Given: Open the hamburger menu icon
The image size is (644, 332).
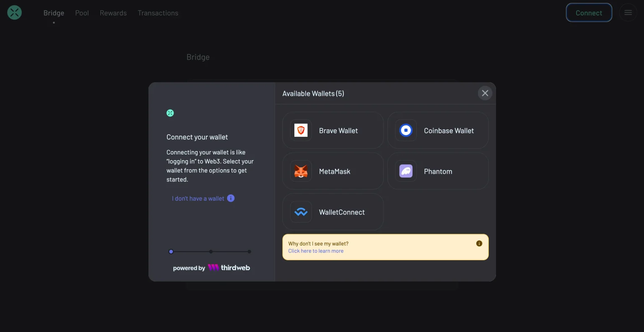Looking at the screenshot, I should (x=628, y=13).
